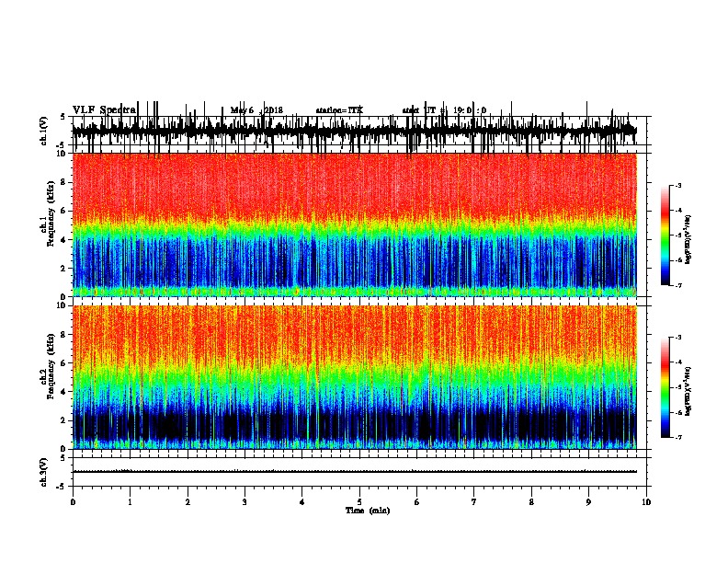Viewport: 728px width, 563px height.
Task: Click the log(PSD) label beside ch.1 color bar
Action: click(x=688, y=240)
